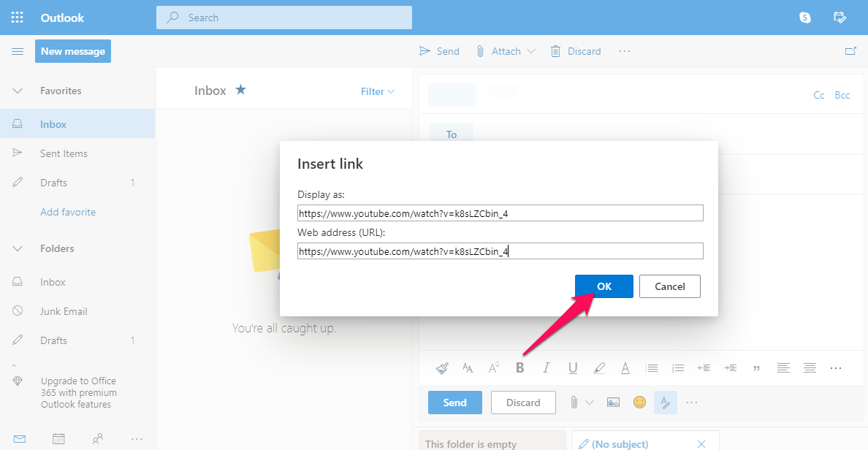Screen dimensions: 868x450
Task: Click Upgrade to Office 365 link
Action: coord(79,392)
